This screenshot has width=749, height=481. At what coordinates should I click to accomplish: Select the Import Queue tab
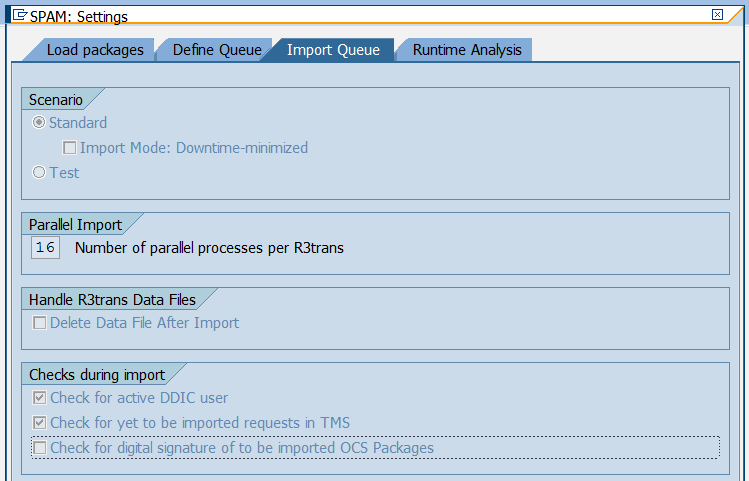(x=327, y=50)
